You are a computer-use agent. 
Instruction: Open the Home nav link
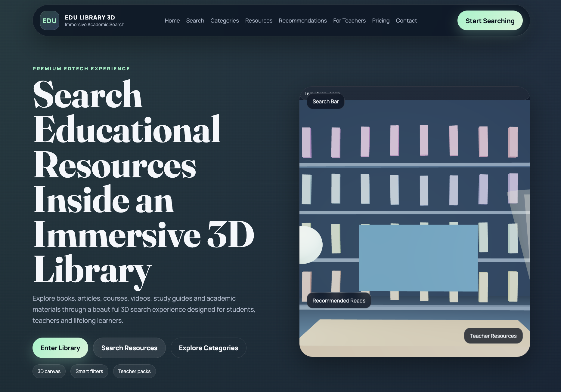click(x=172, y=20)
